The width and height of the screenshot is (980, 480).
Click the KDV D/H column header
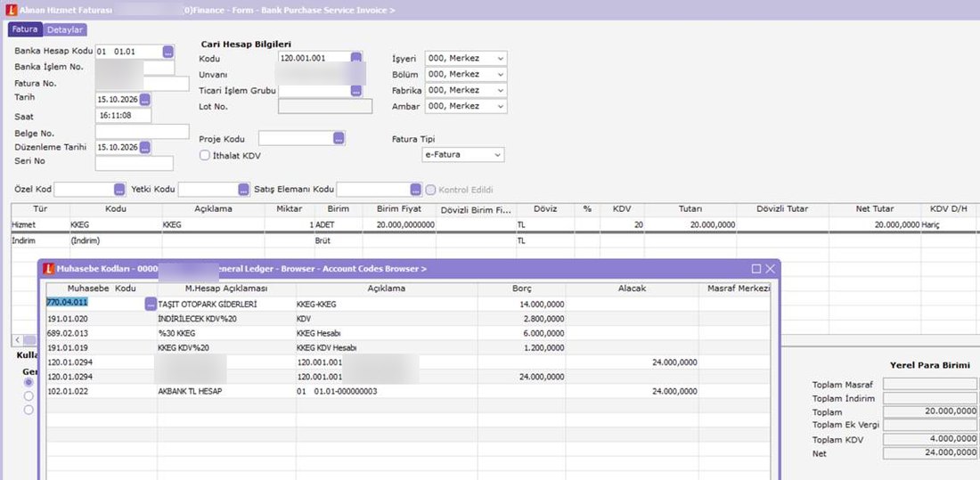point(948,208)
